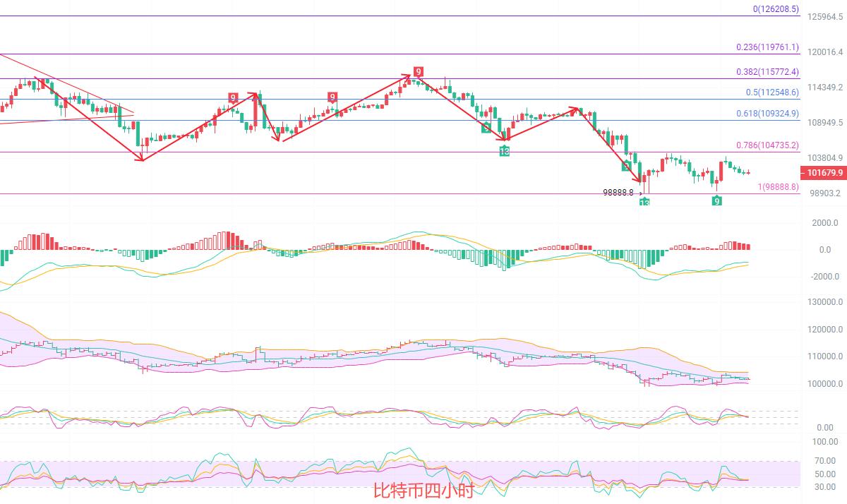Click the green 13 marker under the 0.786 line
Image resolution: width=847 pixels, height=504 pixels.
pos(504,151)
